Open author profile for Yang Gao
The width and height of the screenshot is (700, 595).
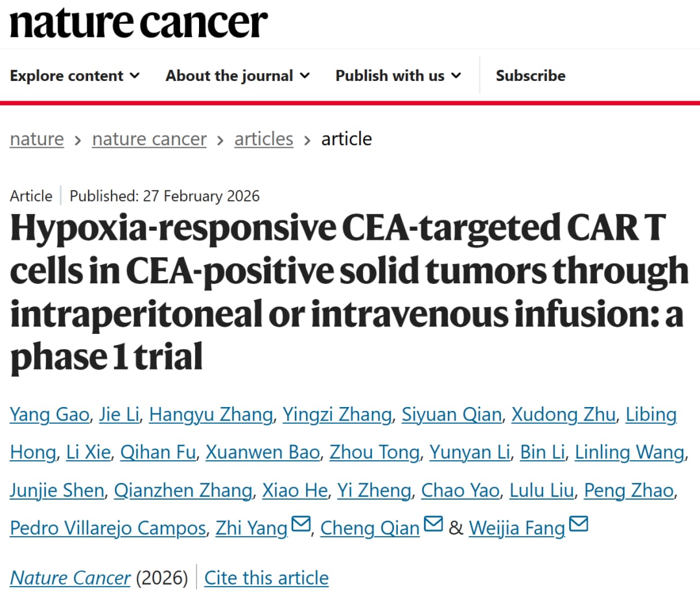[x=49, y=414]
